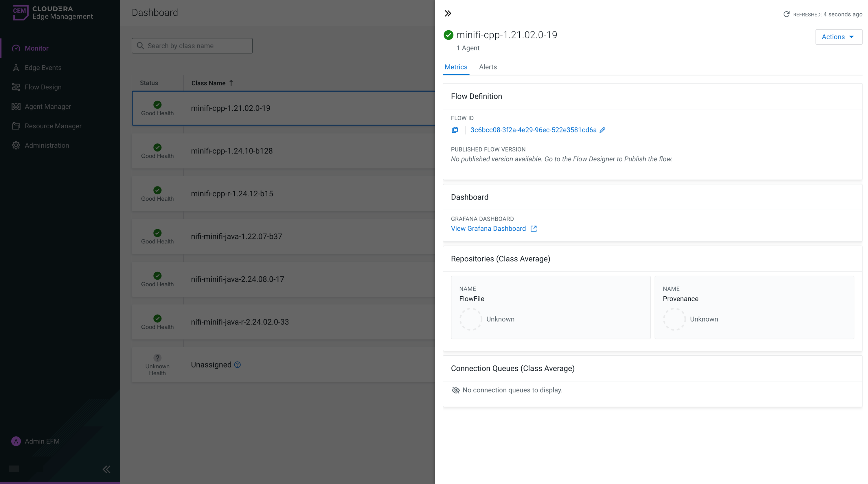Sort by Class Name column arrow
The width and height of the screenshot is (868, 484).
231,83
